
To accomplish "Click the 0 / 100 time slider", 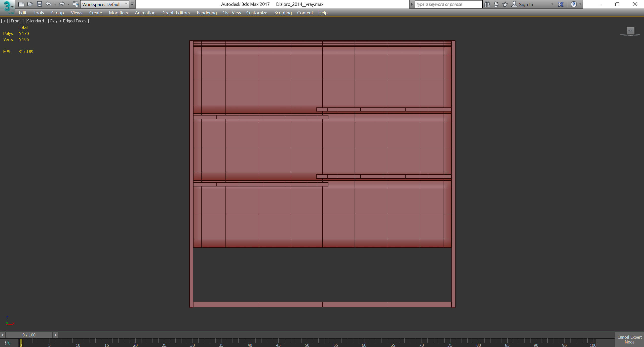I will click(29, 335).
